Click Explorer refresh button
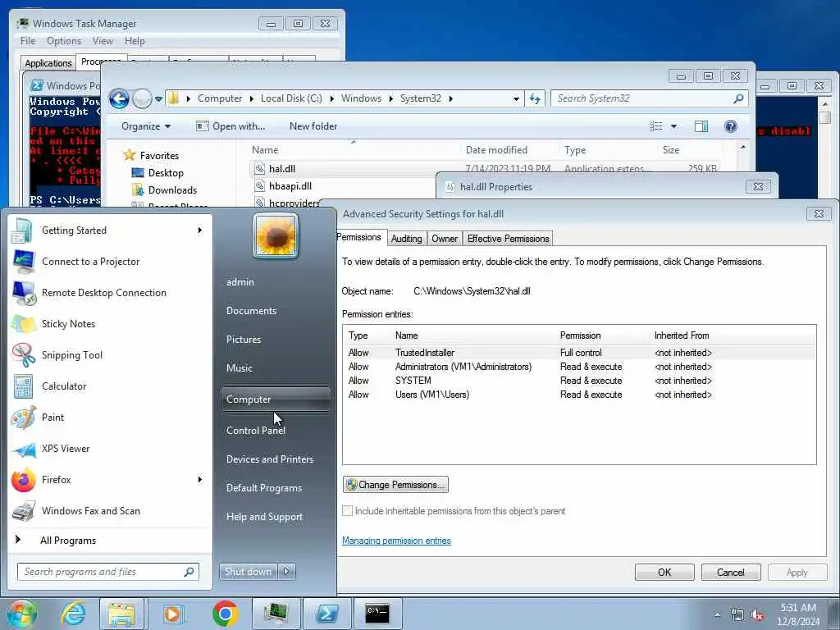840x630 pixels. click(x=535, y=98)
